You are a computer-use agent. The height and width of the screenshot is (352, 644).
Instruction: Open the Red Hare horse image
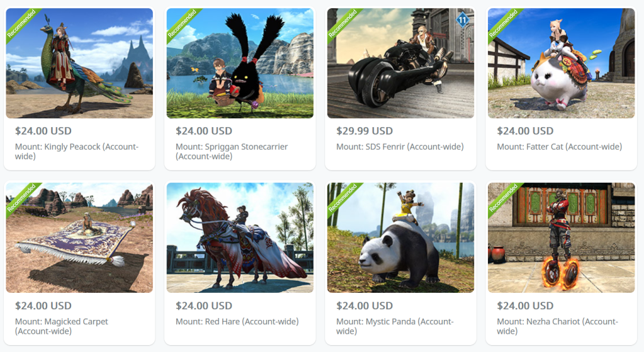pyautogui.click(x=240, y=237)
